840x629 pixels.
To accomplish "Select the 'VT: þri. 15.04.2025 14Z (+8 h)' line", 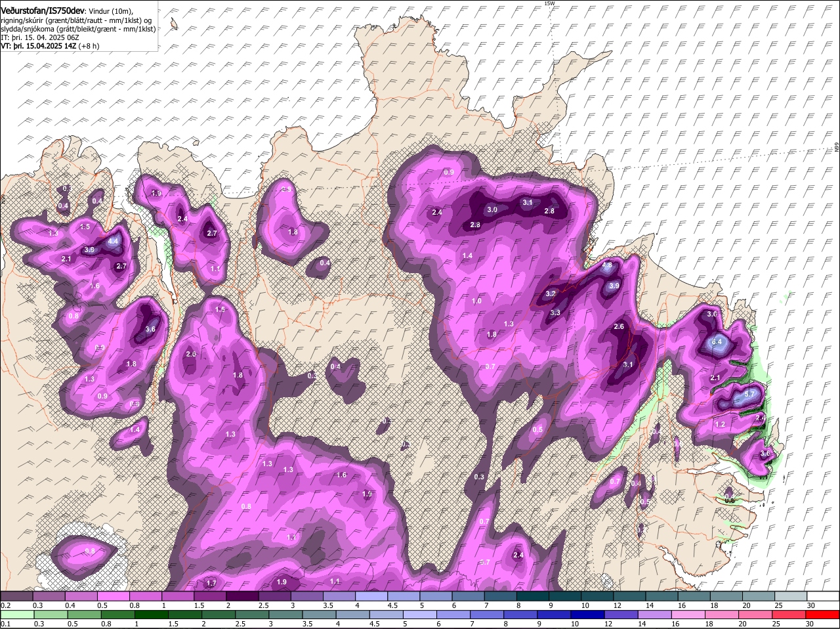I will tap(50, 46).
